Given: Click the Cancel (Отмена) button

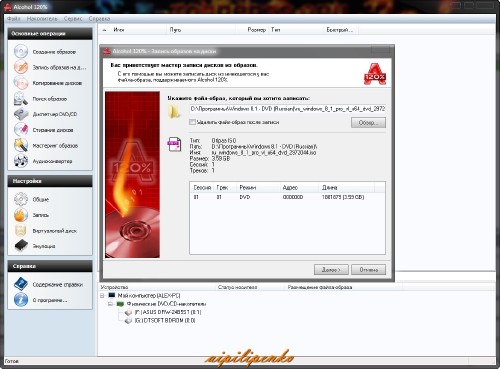Looking at the screenshot, I should (x=368, y=269).
